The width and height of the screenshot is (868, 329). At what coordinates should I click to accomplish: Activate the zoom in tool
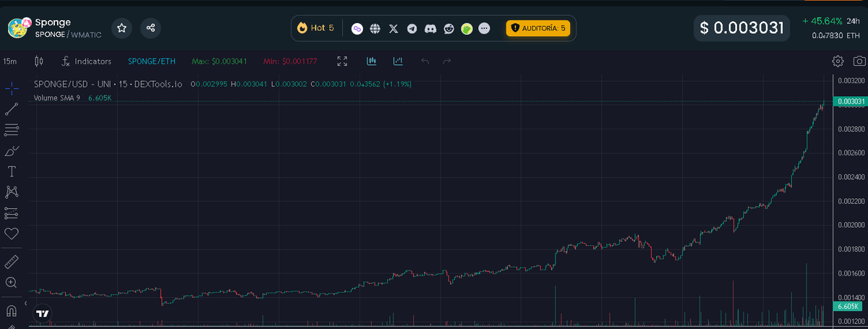tap(12, 282)
